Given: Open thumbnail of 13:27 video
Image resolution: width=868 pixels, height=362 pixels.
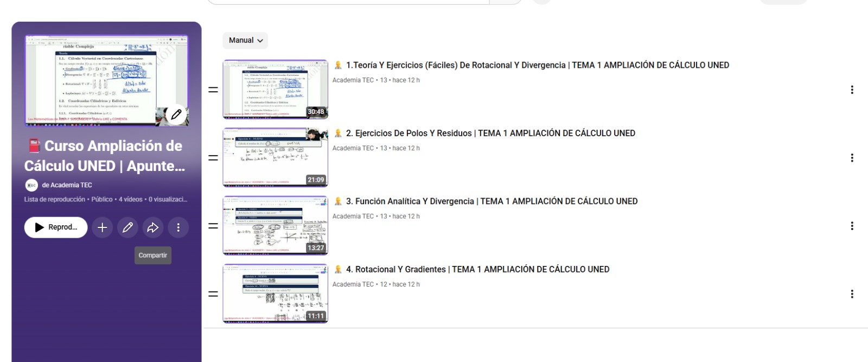Looking at the screenshot, I should [x=276, y=225].
